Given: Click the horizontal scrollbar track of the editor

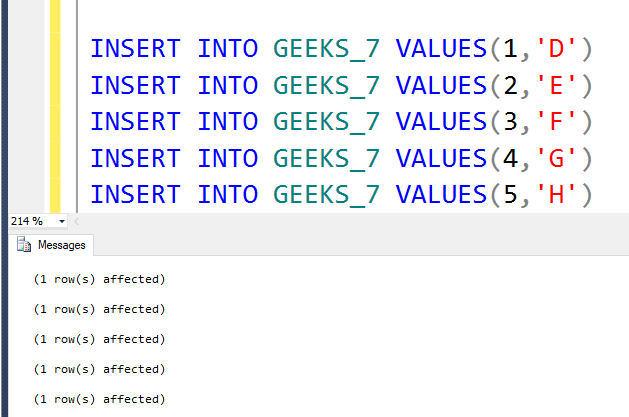Looking at the screenshot, I should 350,221.
